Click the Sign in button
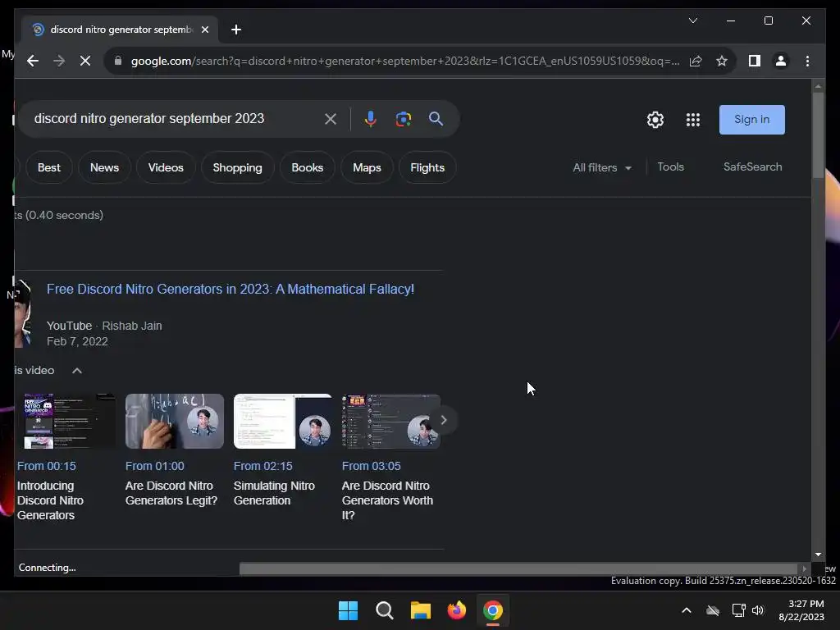Viewport: 840px width, 630px height. click(x=751, y=120)
